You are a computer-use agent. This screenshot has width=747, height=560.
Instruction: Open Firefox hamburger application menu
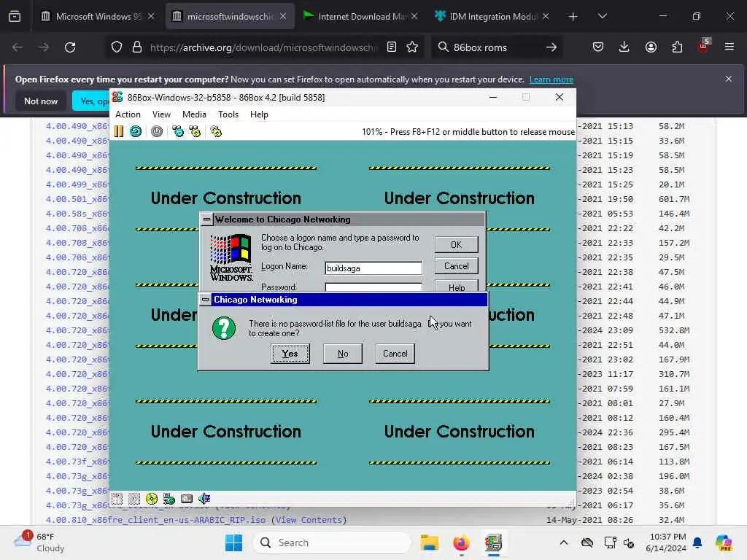click(x=729, y=47)
